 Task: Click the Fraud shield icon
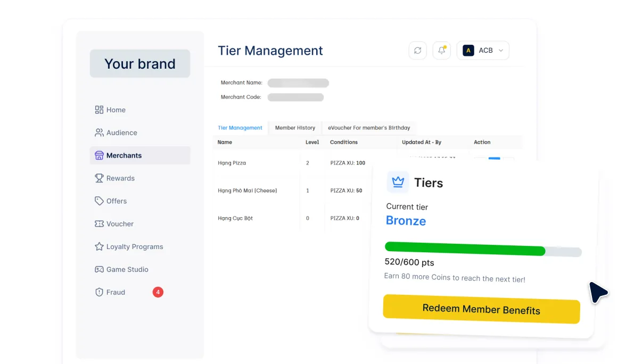[x=99, y=292]
